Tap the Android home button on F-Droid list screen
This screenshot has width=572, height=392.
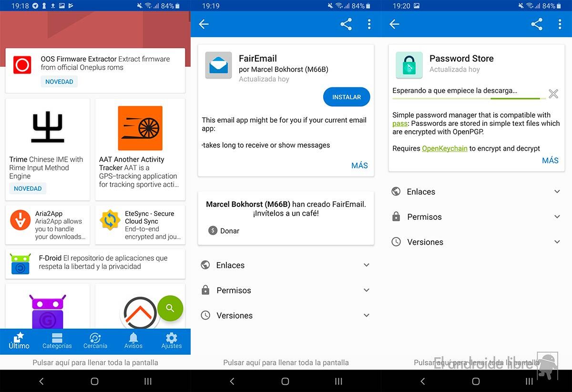[94, 381]
